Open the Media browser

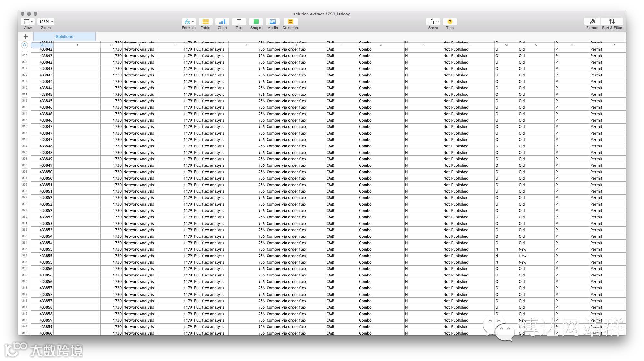(x=272, y=22)
